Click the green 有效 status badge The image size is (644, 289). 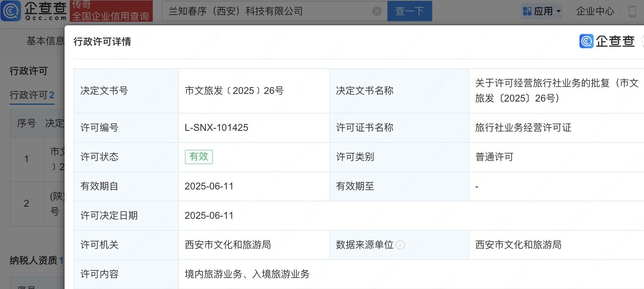pyautogui.click(x=198, y=157)
